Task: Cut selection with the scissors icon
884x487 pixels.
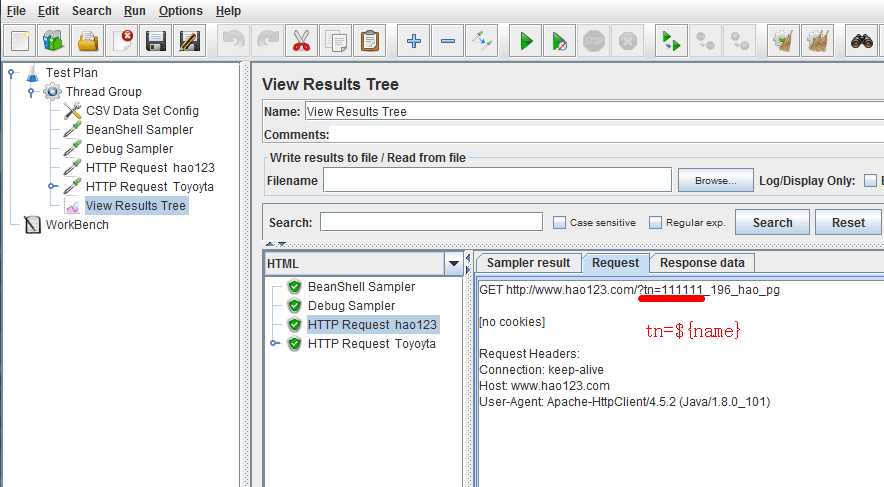Action: (302, 41)
